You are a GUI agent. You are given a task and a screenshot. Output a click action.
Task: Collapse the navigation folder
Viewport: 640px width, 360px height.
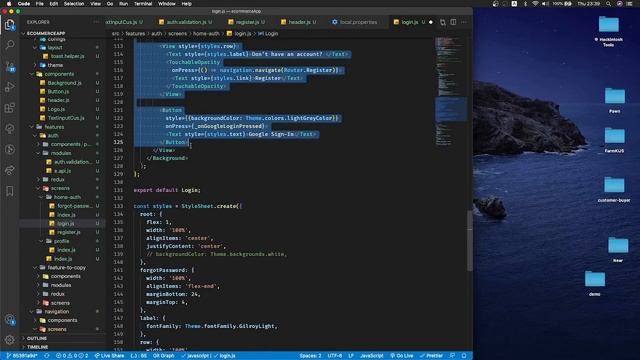click(x=57, y=311)
